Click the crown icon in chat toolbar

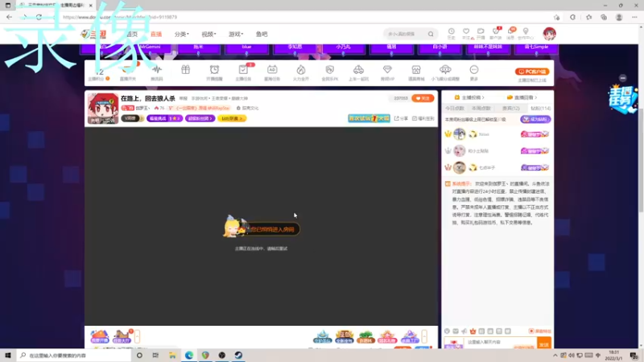tap(473, 331)
